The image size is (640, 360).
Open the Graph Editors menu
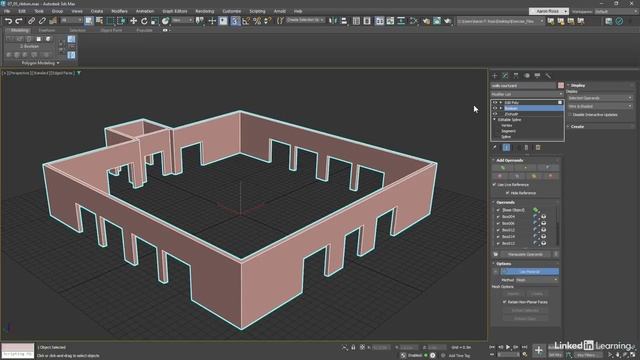pos(175,11)
